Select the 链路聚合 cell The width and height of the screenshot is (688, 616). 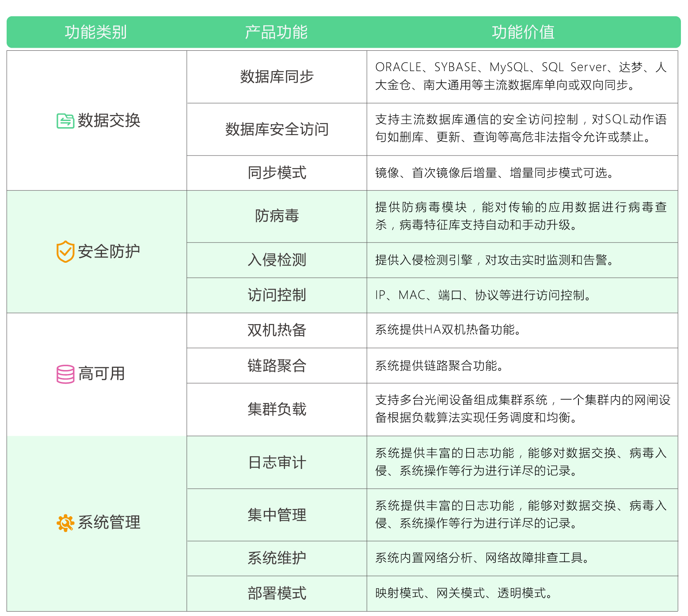pyautogui.click(x=277, y=366)
